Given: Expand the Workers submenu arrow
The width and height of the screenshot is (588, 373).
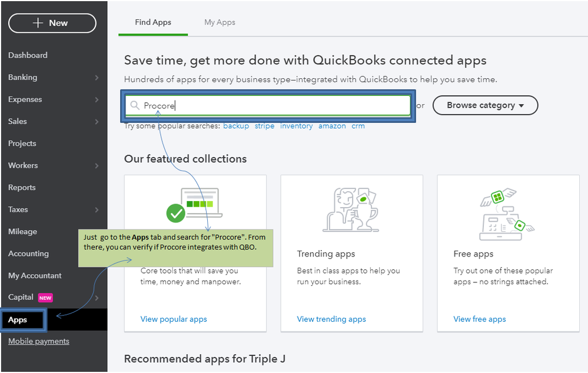Looking at the screenshot, I should (97, 166).
